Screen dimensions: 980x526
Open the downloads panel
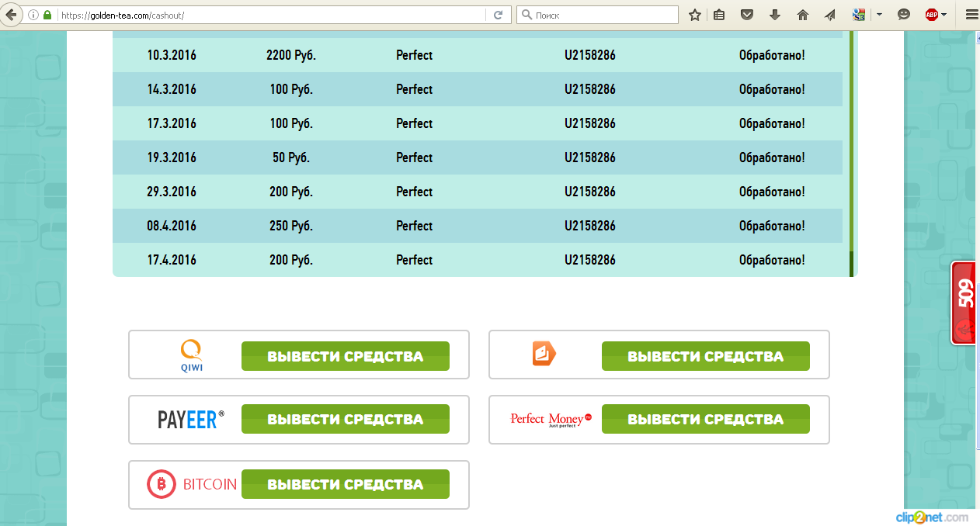coord(774,15)
